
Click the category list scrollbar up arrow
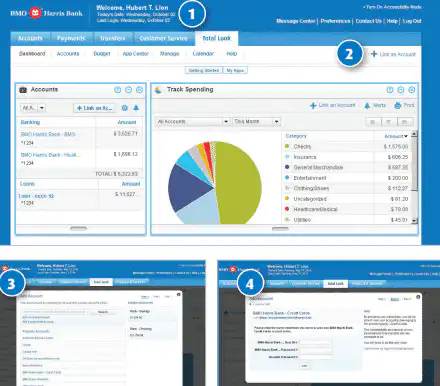414,134
